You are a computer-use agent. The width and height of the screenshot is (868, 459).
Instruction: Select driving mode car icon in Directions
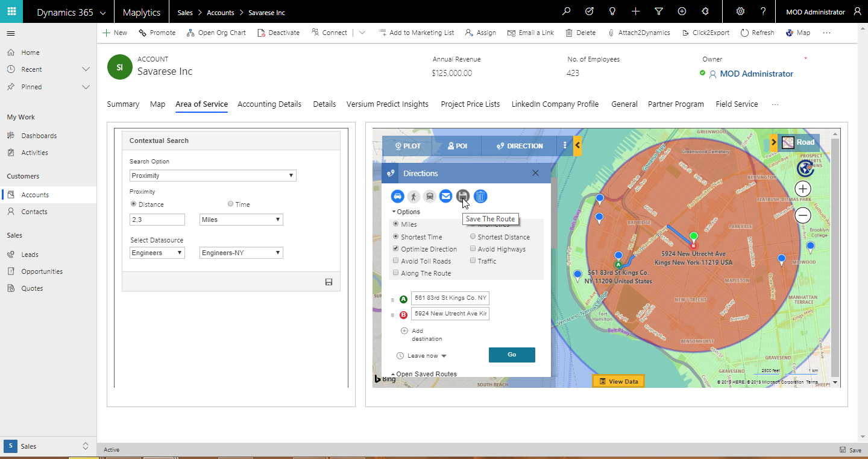tap(397, 196)
